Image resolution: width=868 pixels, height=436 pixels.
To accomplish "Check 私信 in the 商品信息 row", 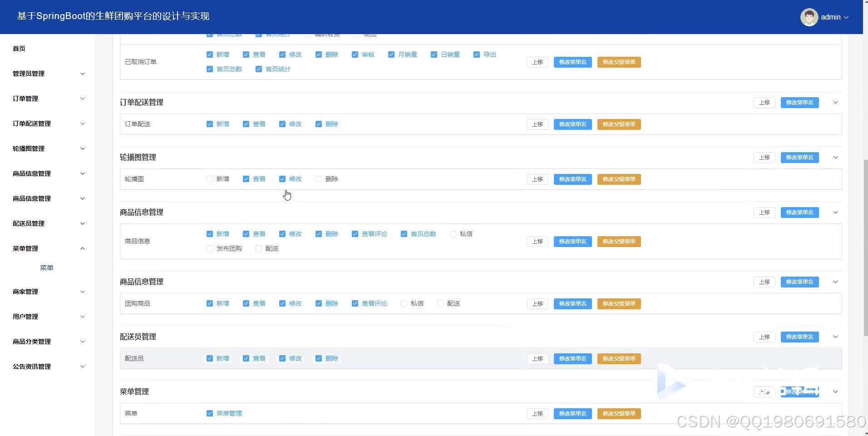I will pos(453,234).
